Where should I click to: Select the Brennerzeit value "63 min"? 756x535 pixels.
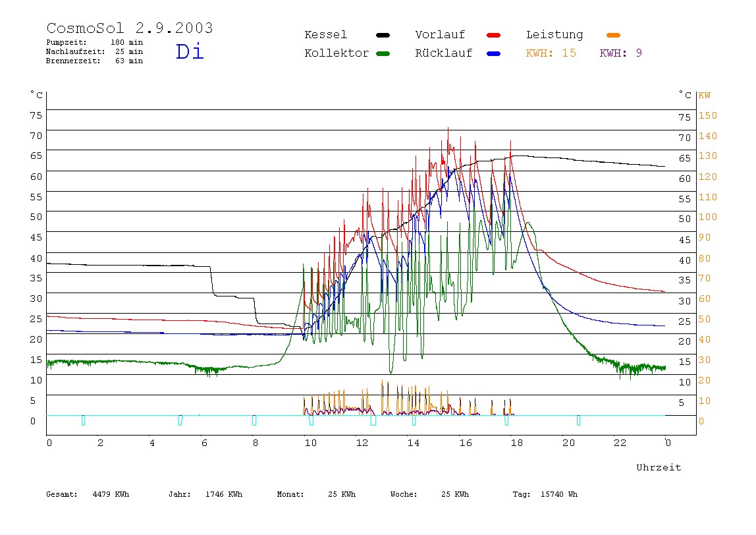pos(129,61)
